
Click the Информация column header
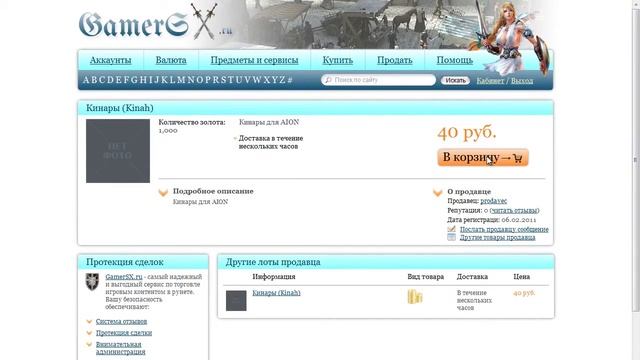274,277
